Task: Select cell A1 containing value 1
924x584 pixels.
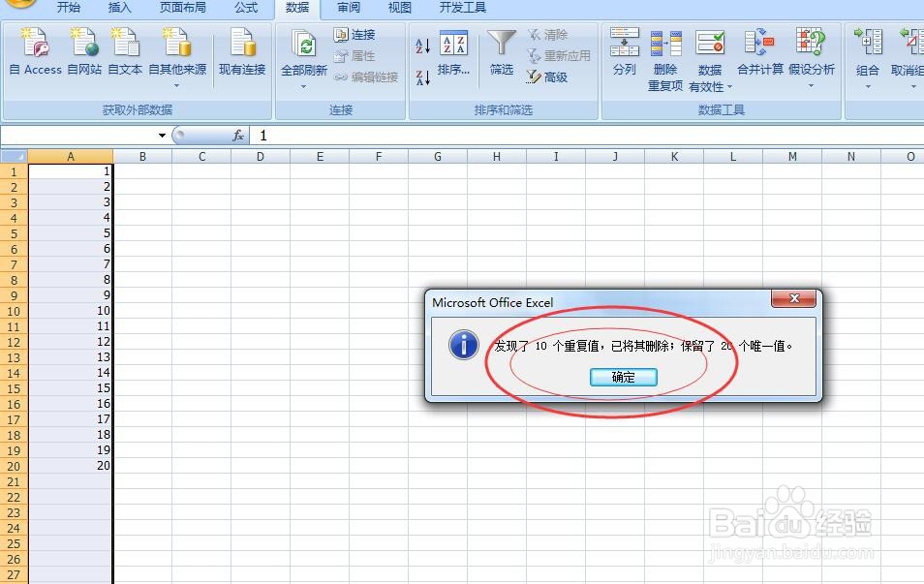Action: click(x=71, y=170)
